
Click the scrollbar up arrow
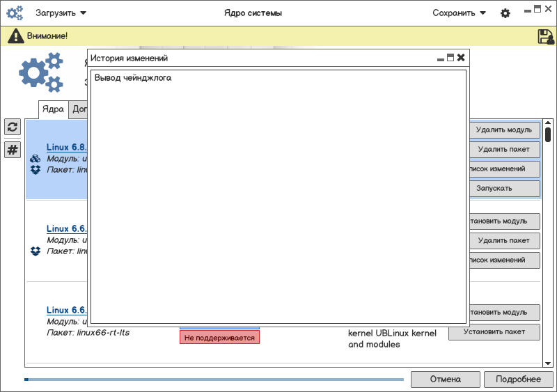tap(548, 123)
